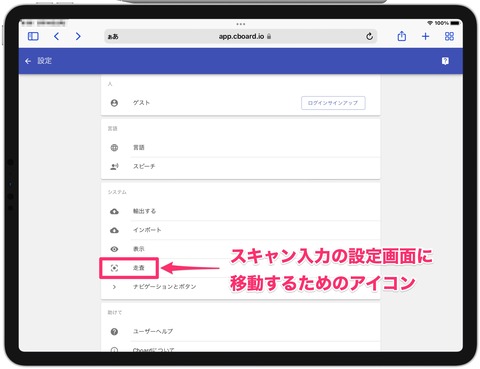Go forward using Safari forward chevron

(x=78, y=36)
